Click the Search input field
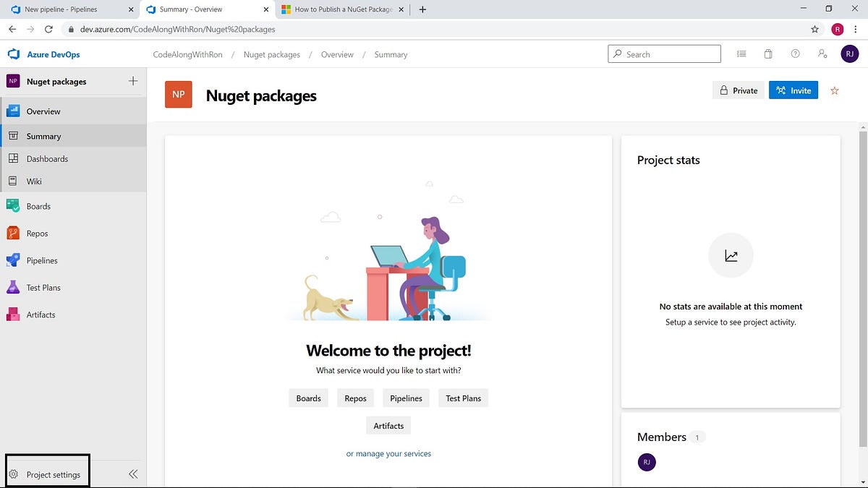The height and width of the screenshot is (488, 868). point(664,54)
